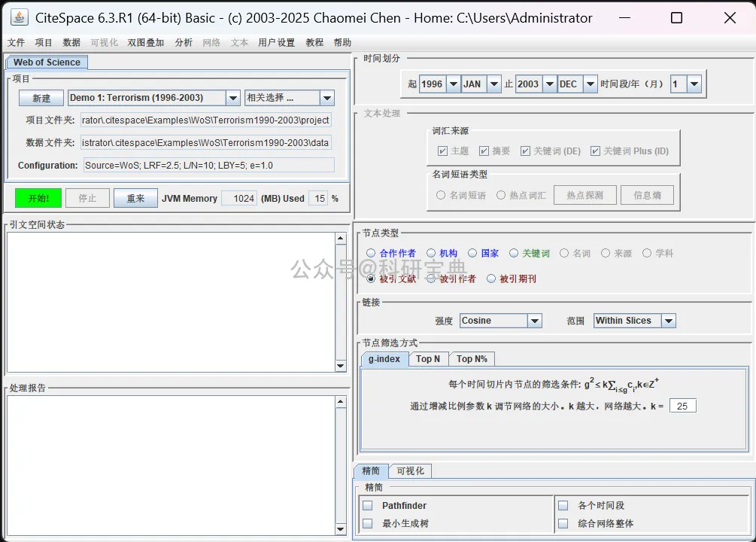This screenshot has width=756, height=542.
Task: Select the 学科 node type
Action: point(647,253)
